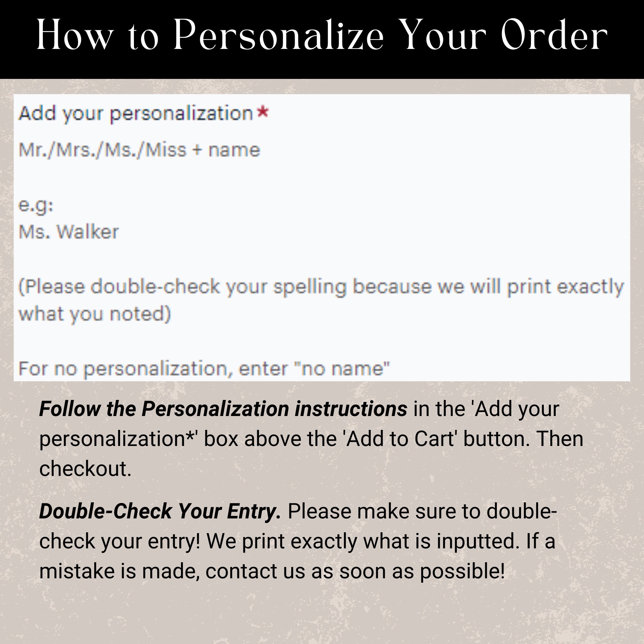Click the 'Add your personalization' label
The width and height of the screenshot is (644, 644).
pyautogui.click(x=136, y=114)
